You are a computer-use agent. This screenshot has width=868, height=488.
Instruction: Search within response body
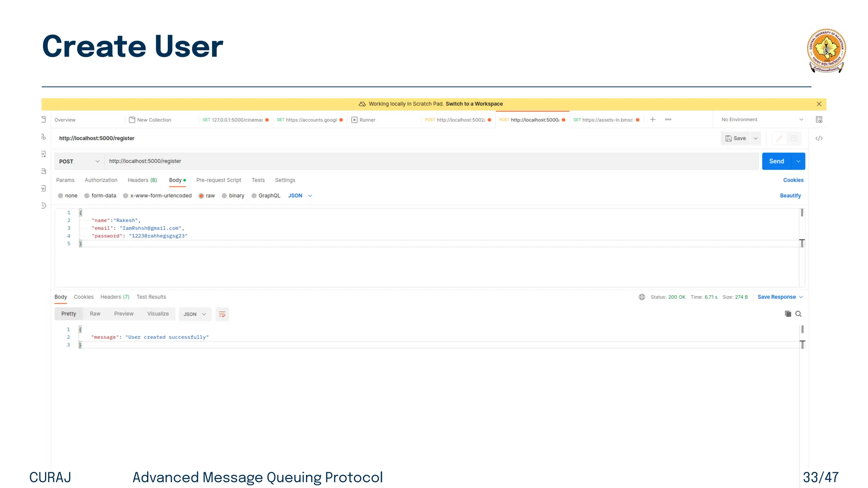point(798,314)
